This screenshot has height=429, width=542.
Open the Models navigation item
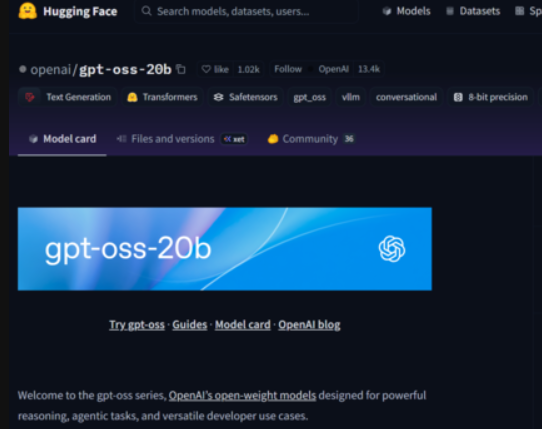click(406, 11)
